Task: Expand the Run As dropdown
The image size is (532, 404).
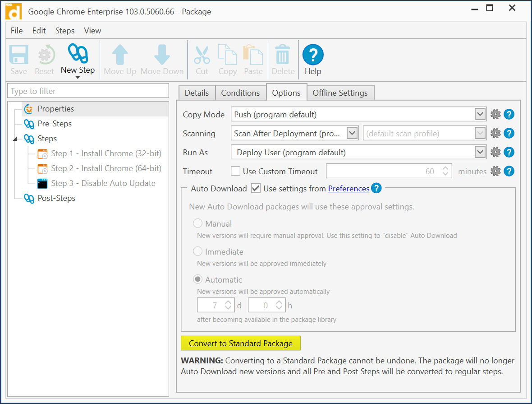Action: pyautogui.click(x=480, y=153)
